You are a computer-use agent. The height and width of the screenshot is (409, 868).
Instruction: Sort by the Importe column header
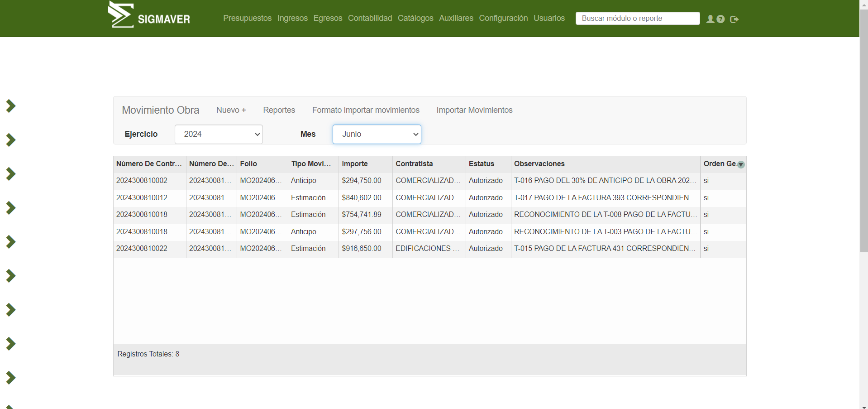(366, 164)
